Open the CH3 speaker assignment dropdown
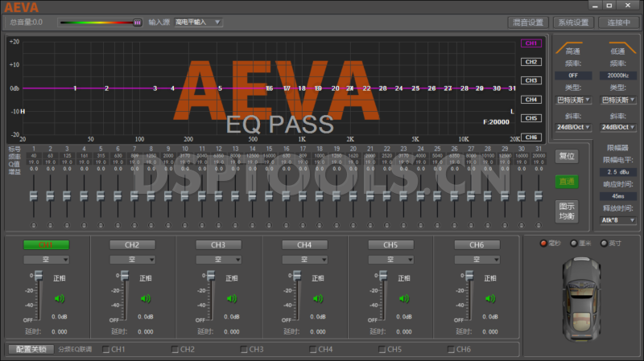The image size is (644, 361). (x=218, y=260)
